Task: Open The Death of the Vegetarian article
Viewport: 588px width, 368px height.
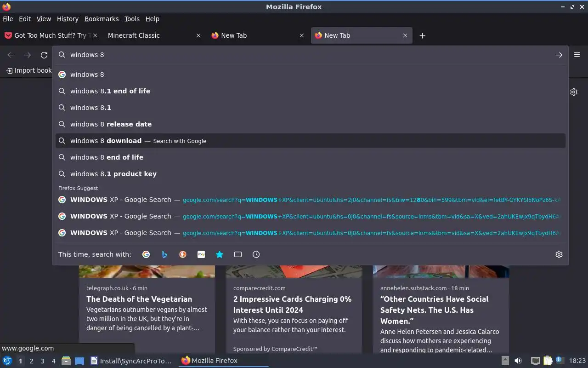Action: pyautogui.click(x=139, y=299)
